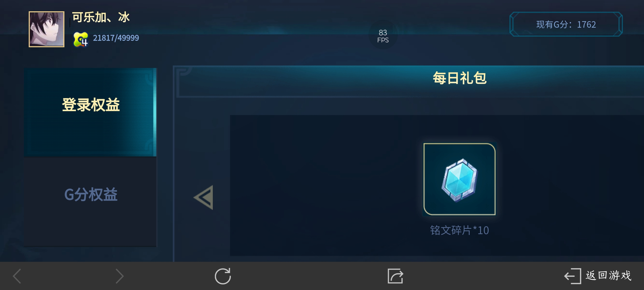644x290 pixels.
Task: Click the 每日礼包 header title
Action: (459, 78)
